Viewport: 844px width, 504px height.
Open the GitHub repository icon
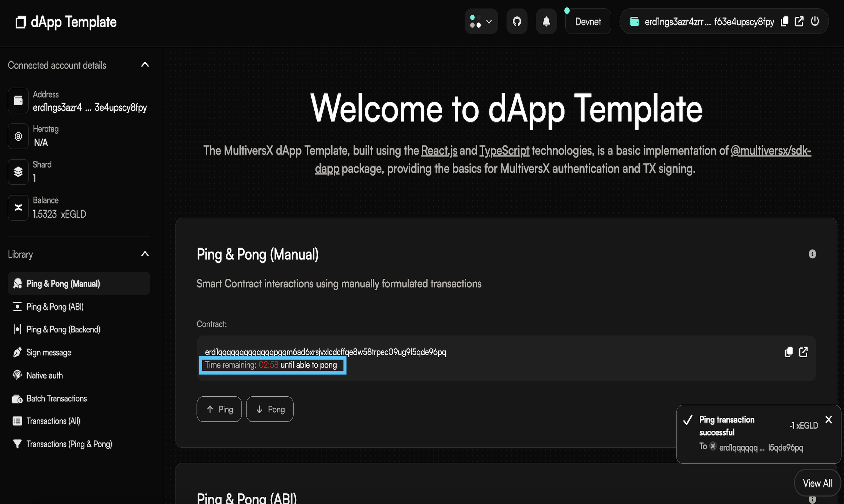pos(516,22)
